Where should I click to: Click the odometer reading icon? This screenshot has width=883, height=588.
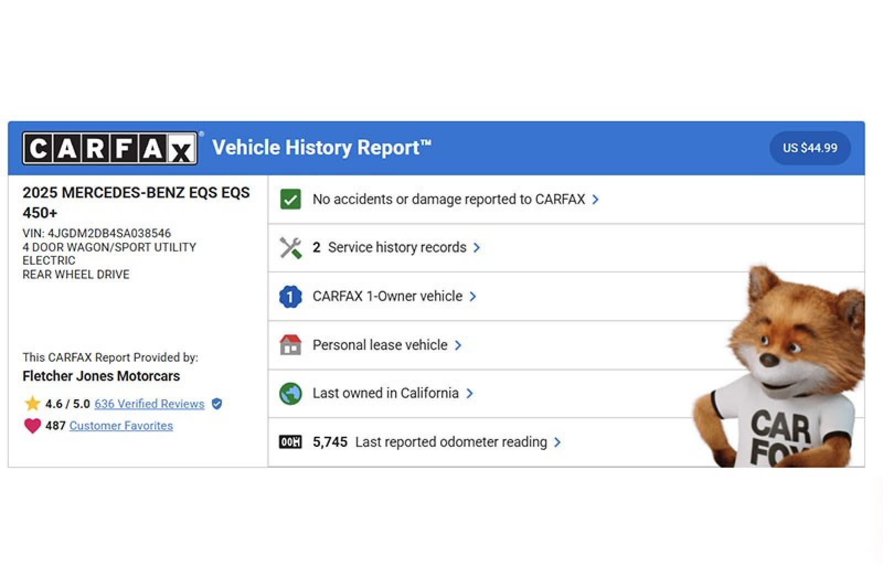click(x=291, y=442)
